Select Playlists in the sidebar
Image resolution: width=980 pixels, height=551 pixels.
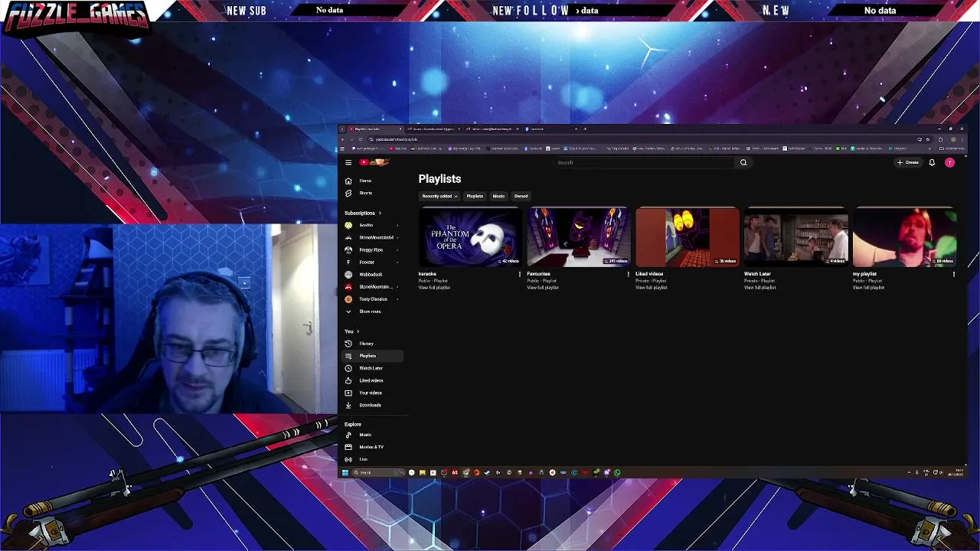point(371,356)
